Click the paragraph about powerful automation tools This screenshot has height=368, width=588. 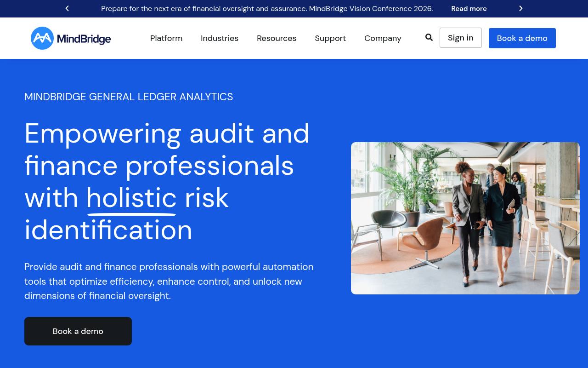[x=169, y=281]
